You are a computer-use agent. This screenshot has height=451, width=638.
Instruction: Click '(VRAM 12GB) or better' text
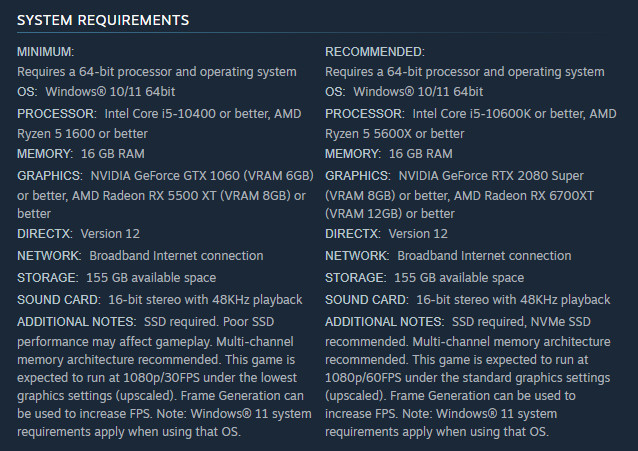(x=390, y=213)
